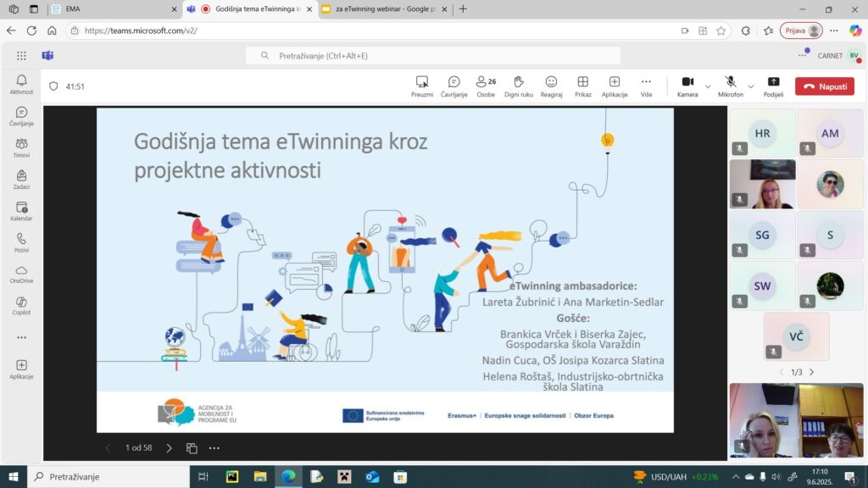Open slide viewer more options ellipsis

tap(214, 447)
